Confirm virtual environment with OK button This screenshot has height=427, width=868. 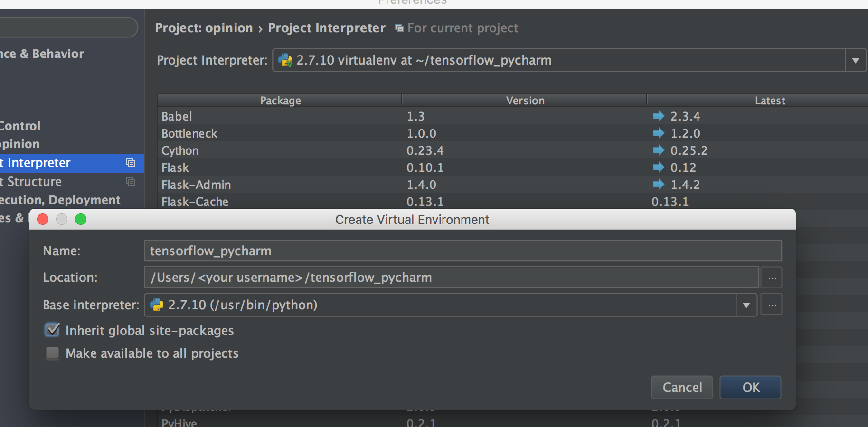(x=750, y=388)
